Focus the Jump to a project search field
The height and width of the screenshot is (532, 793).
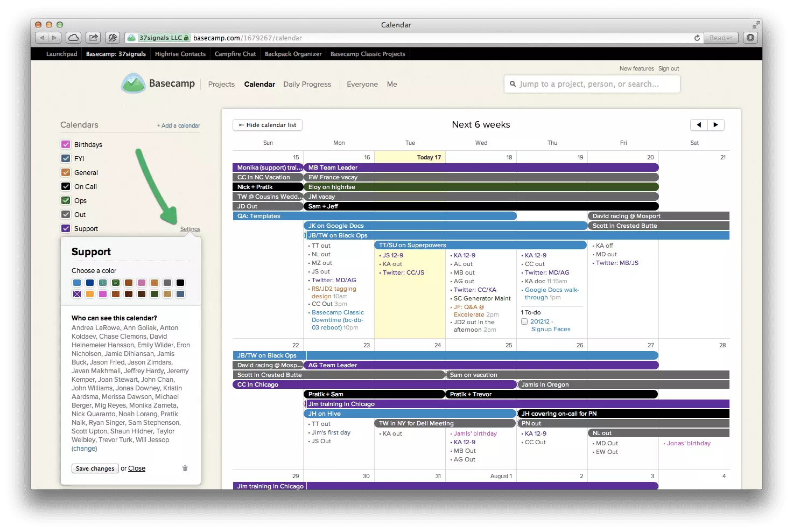pos(592,84)
